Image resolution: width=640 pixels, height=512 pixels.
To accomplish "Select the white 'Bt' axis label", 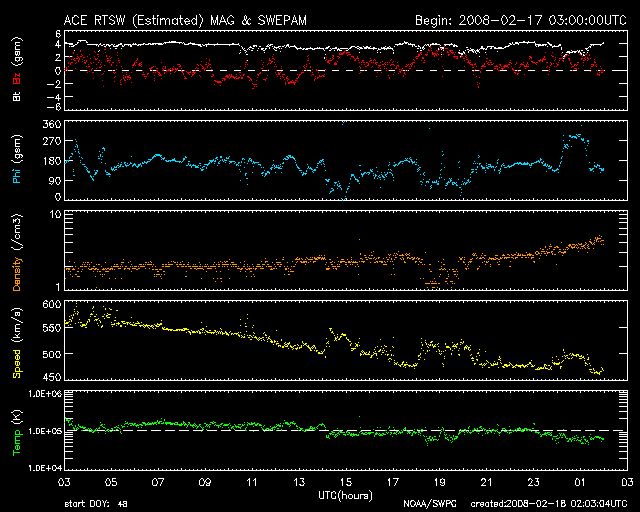I will click(17, 96).
